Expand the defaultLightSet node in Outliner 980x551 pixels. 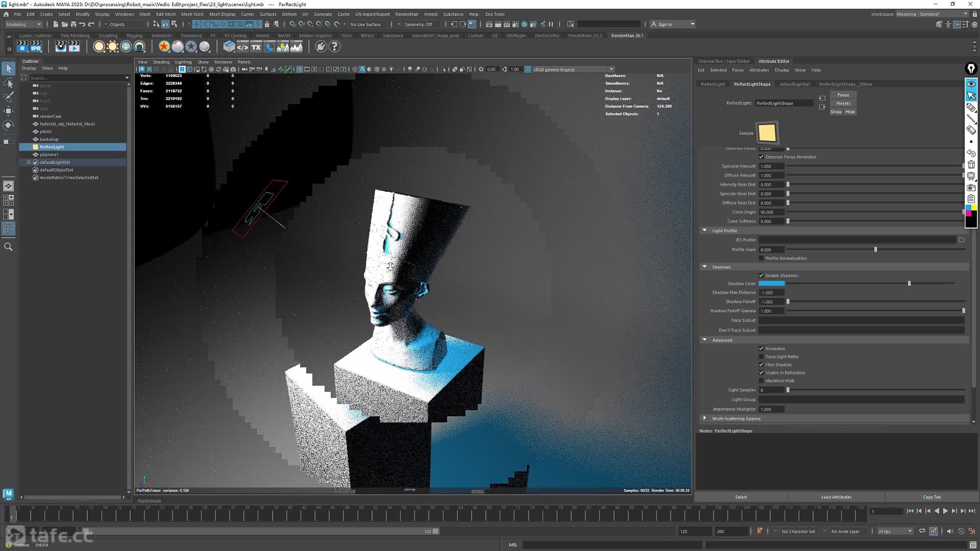point(29,162)
